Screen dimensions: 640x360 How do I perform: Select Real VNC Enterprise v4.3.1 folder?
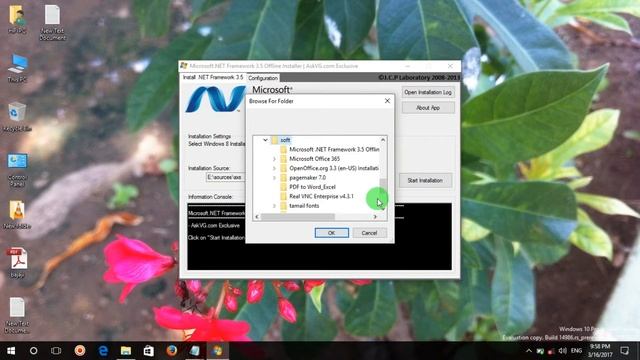click(x=321, y=196)
